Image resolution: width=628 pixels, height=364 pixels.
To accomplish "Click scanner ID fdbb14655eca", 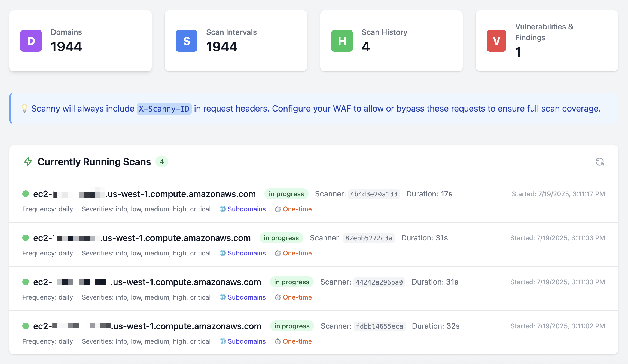I will pyautogui.click(x=379, y=326).
